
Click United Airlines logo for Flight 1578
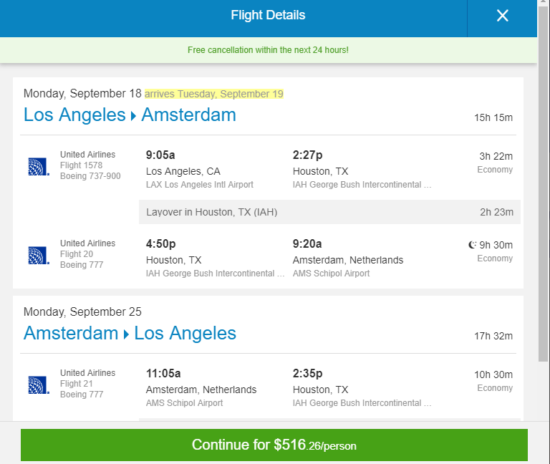(39, 167)
